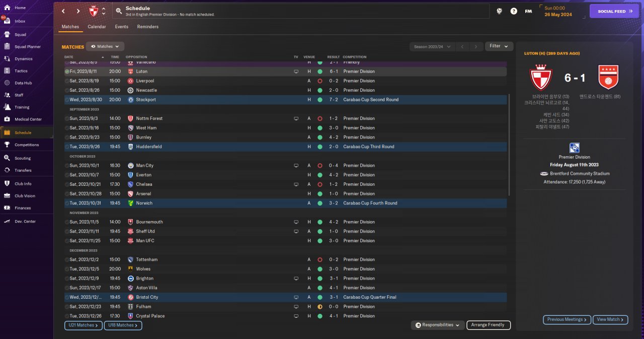This screenshot has width=644, height=339.
Task: Click the Luton club crest in match list
Action: pos(131,72)
